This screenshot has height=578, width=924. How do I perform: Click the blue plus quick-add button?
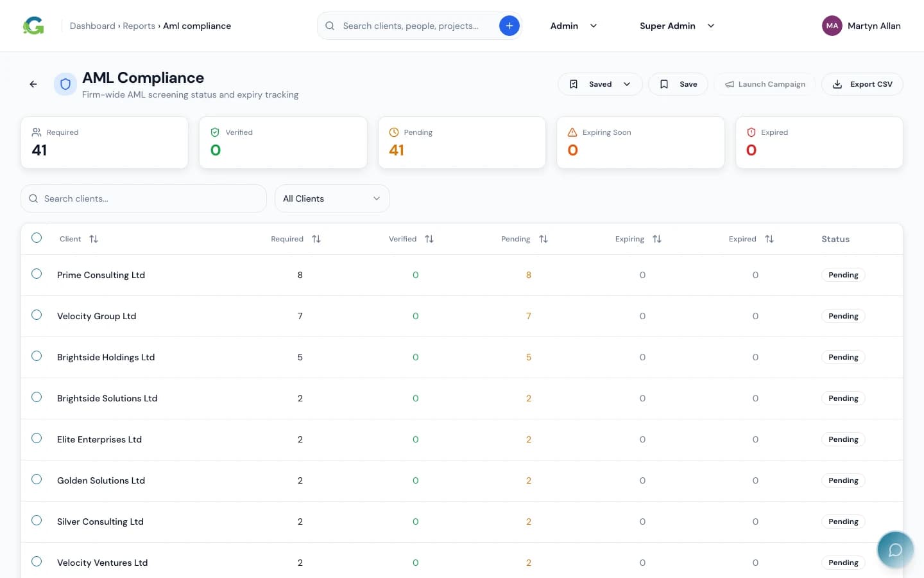click(509, 26)
